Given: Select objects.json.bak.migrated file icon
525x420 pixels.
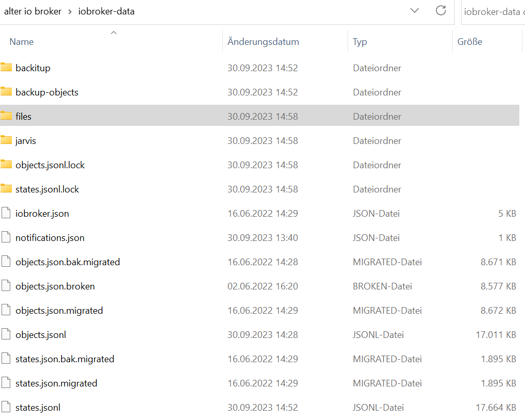Looking at the screenshot, I should pos(6,262).
